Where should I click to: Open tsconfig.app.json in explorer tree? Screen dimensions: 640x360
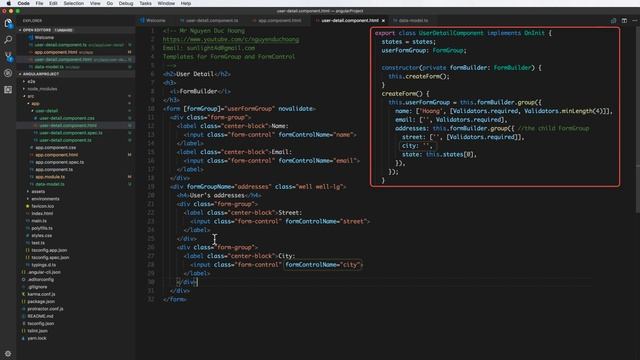[x=49, y=250]
